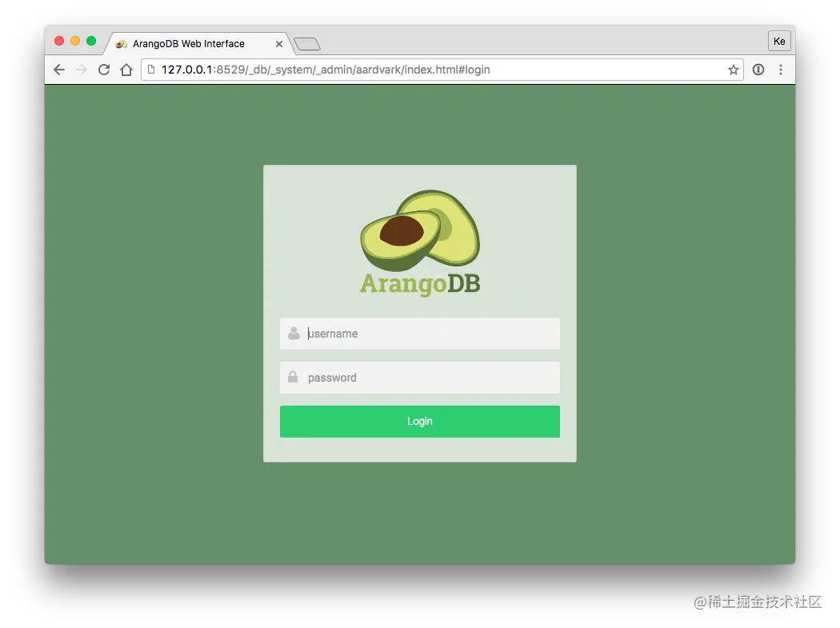Open a new browser tab
The image size is (840, 628).
(307, 44)
